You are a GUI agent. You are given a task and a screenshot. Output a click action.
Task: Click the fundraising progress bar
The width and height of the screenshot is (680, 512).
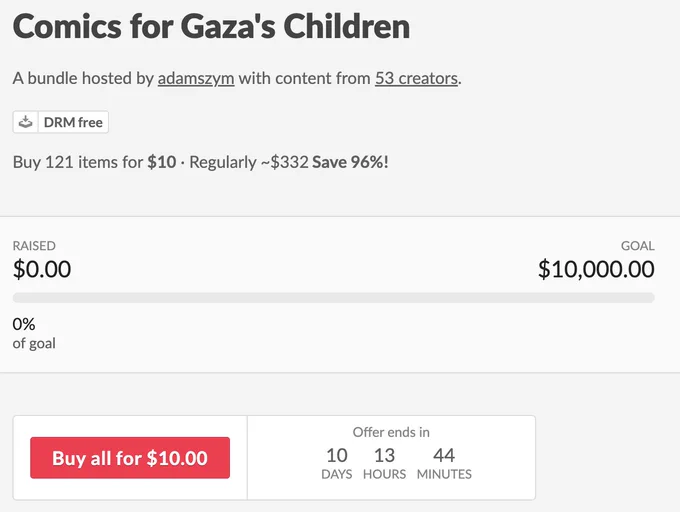333,298
